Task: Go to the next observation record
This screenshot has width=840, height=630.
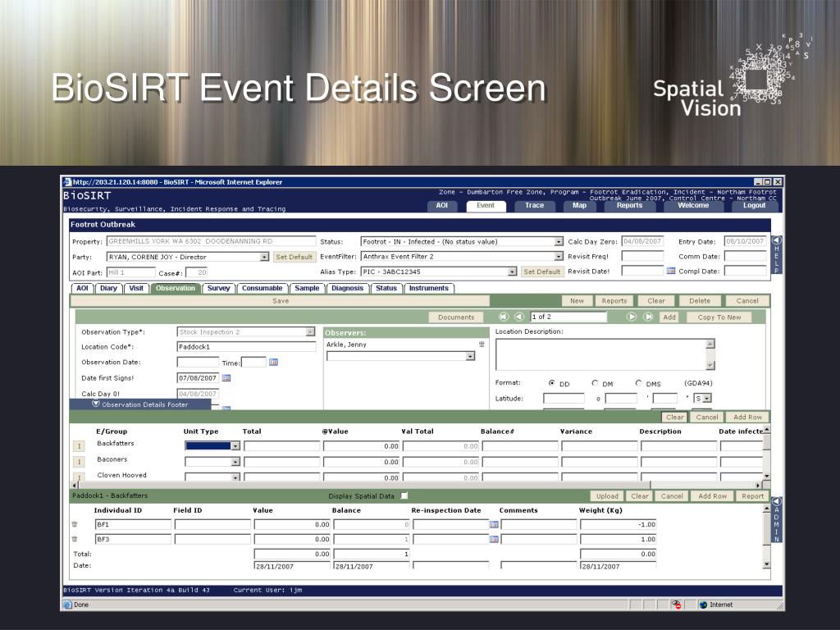Action: 632,317
